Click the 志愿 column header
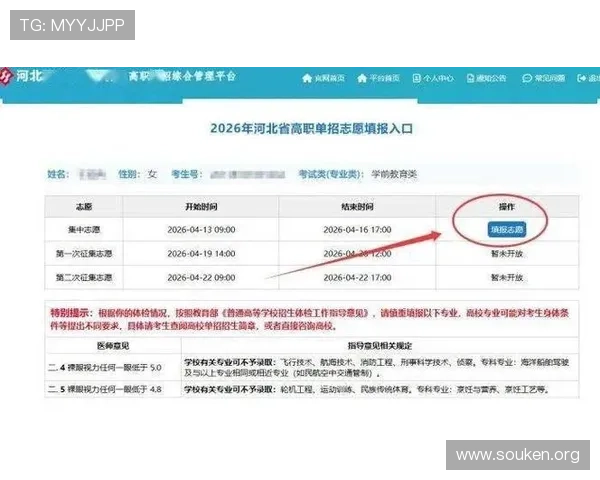The image size is (600, 480). pos(84,207)
